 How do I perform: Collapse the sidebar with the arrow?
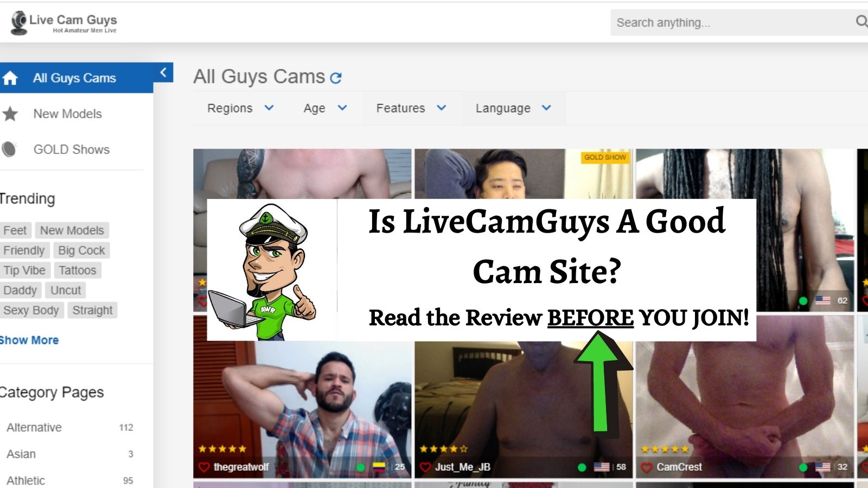[163, 72]
